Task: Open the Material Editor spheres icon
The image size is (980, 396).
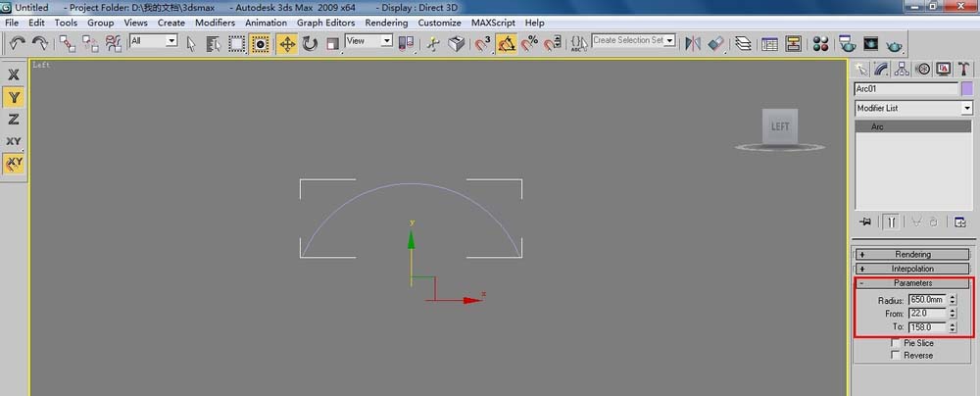Action: coord(820,43)
